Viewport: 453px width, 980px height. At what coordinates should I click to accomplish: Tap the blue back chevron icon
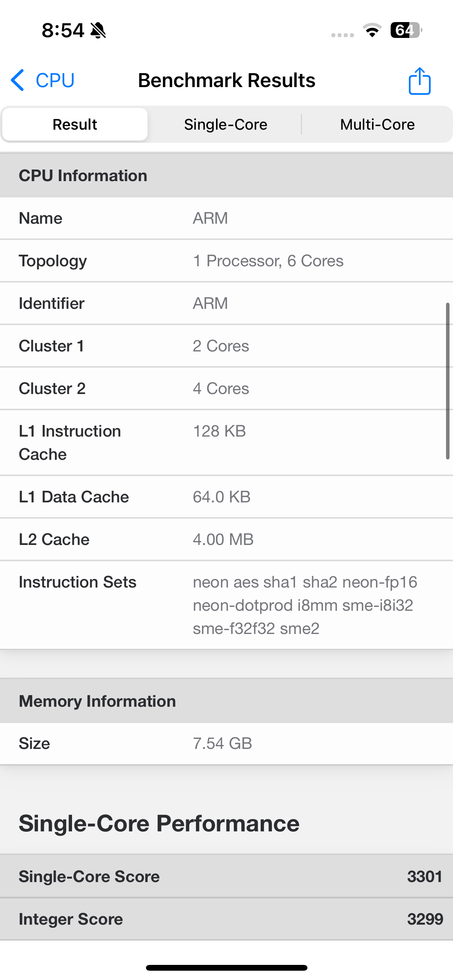point(18,81)
